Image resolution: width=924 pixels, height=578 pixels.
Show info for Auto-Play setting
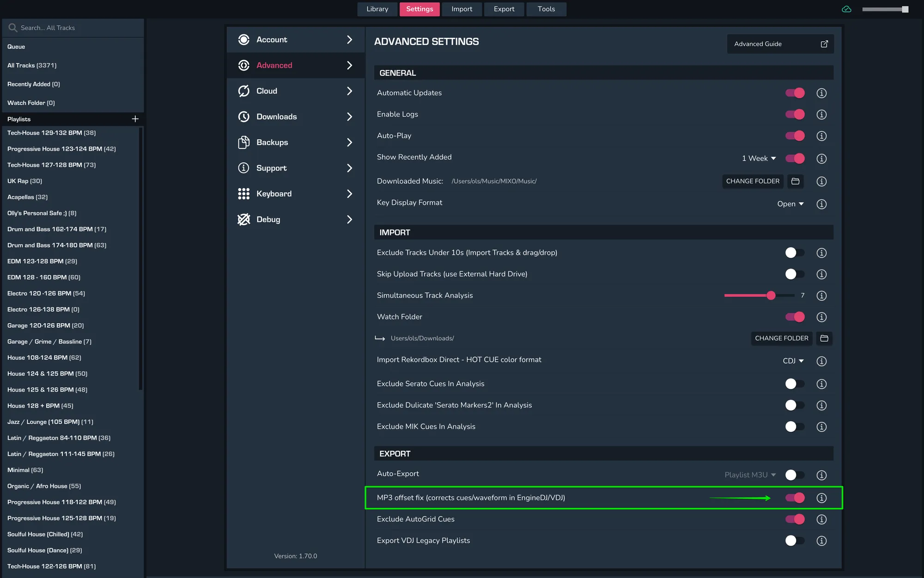[821, 136]
